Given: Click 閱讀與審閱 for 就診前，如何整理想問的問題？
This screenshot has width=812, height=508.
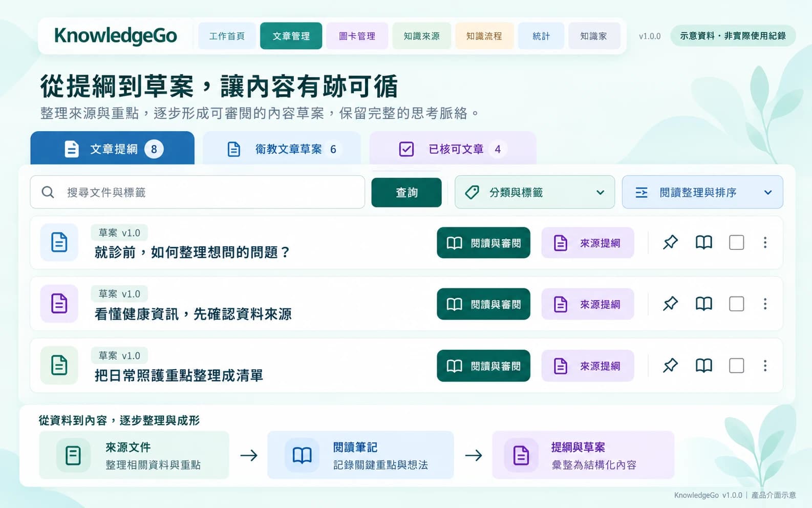Looking at the screenshot, I should 483,243.
